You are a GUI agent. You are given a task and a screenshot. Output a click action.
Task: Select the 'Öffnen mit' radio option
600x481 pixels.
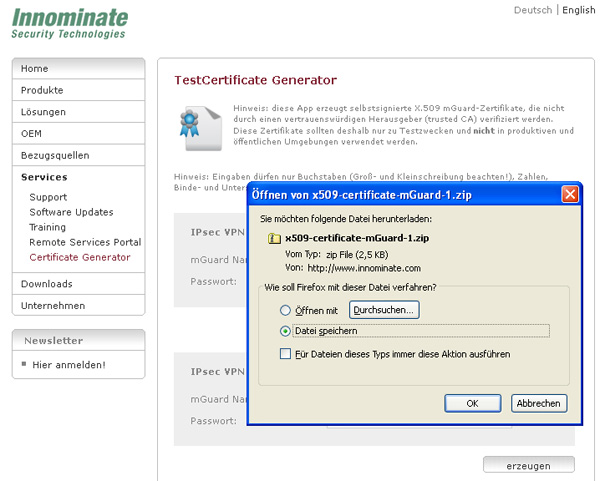point(287,310)
